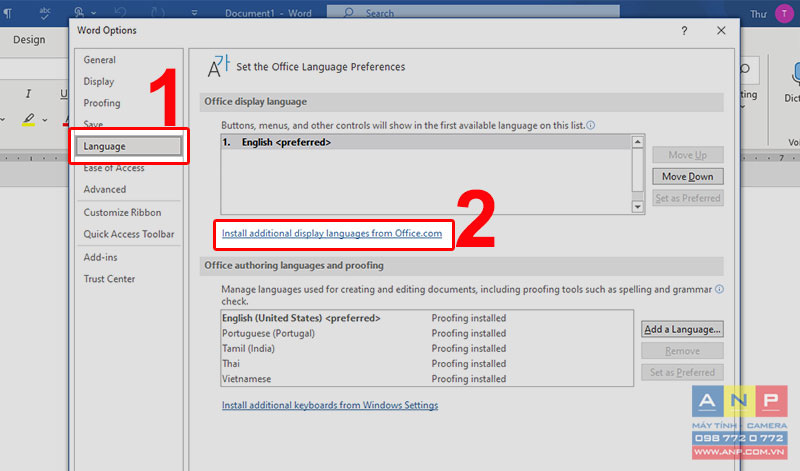Toggle Italic formatting in Word ribbon
Image resolution: width=800 pixels, height=471 pixels.
28,93
